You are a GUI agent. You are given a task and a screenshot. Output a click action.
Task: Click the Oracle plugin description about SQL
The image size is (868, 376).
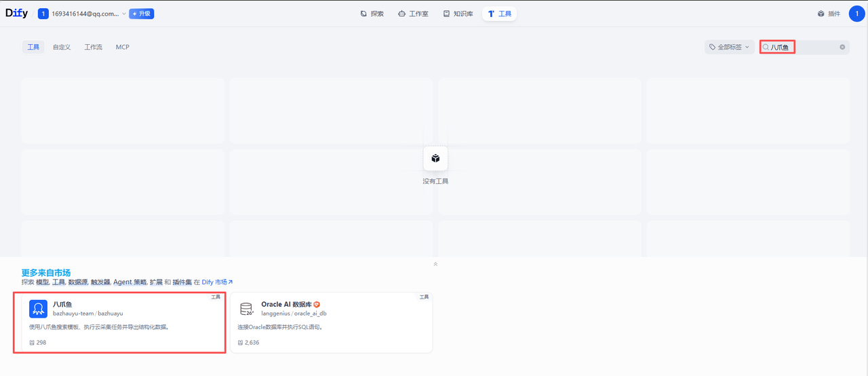(x=280, y=327)
